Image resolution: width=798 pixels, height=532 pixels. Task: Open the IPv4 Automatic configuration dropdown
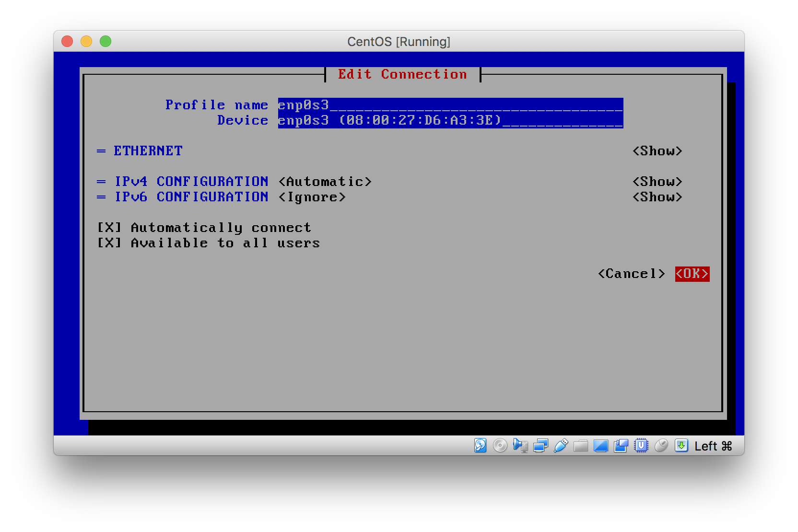[325, 181]
